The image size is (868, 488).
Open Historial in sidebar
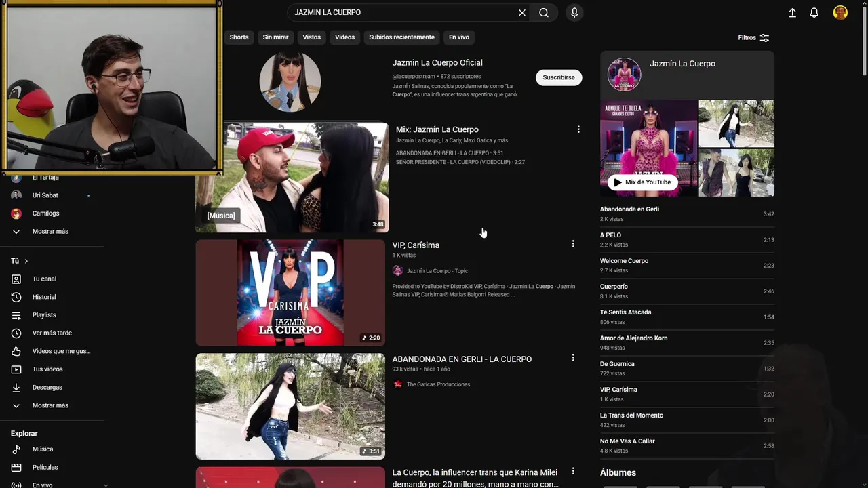pos(52,297)
